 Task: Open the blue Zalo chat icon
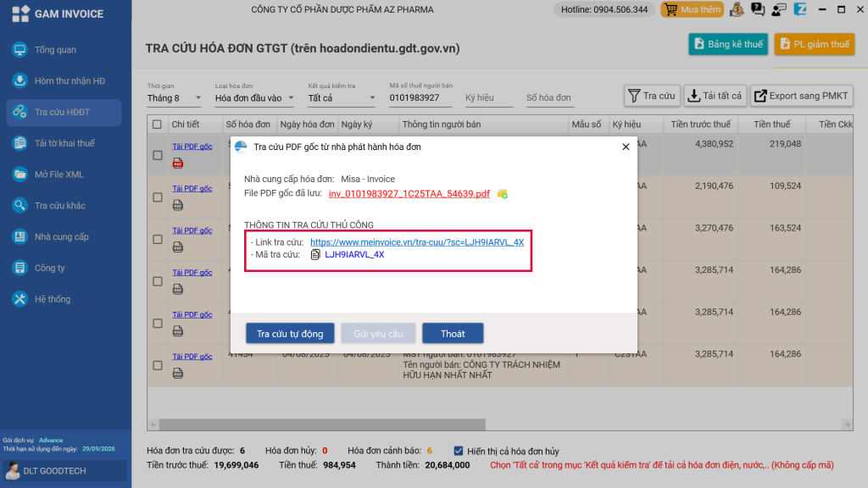(x=800, y=10)
